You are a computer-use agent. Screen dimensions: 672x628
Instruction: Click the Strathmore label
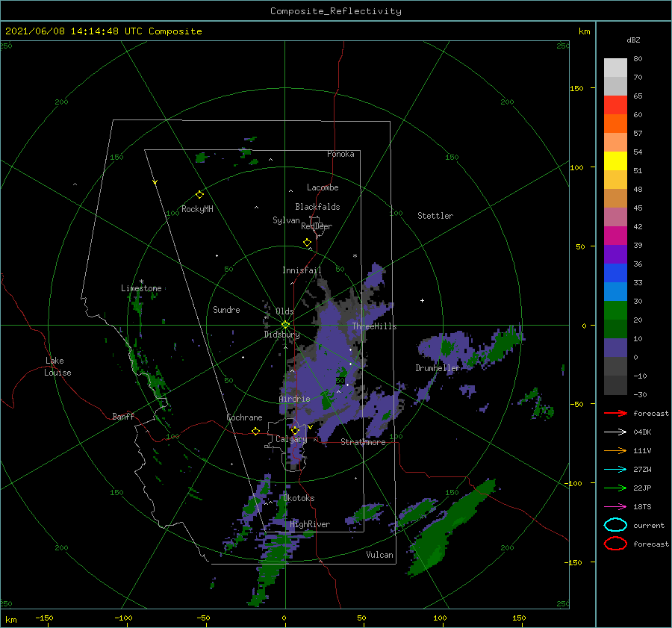[363, 442]
